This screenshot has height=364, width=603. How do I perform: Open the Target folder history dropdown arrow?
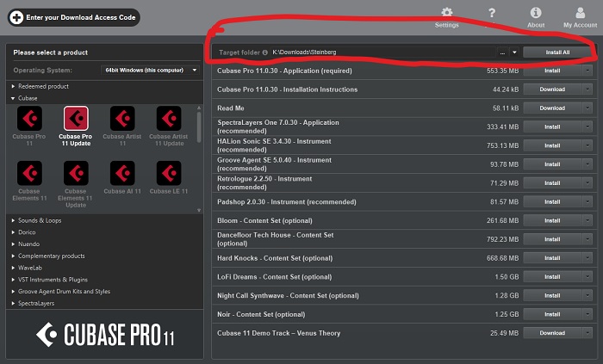point(514,52)
